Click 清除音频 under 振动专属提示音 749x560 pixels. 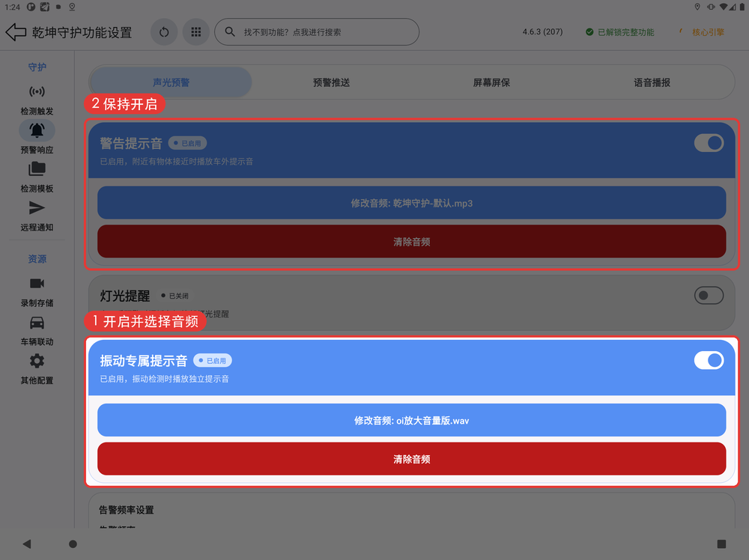[x=412, y=459]
